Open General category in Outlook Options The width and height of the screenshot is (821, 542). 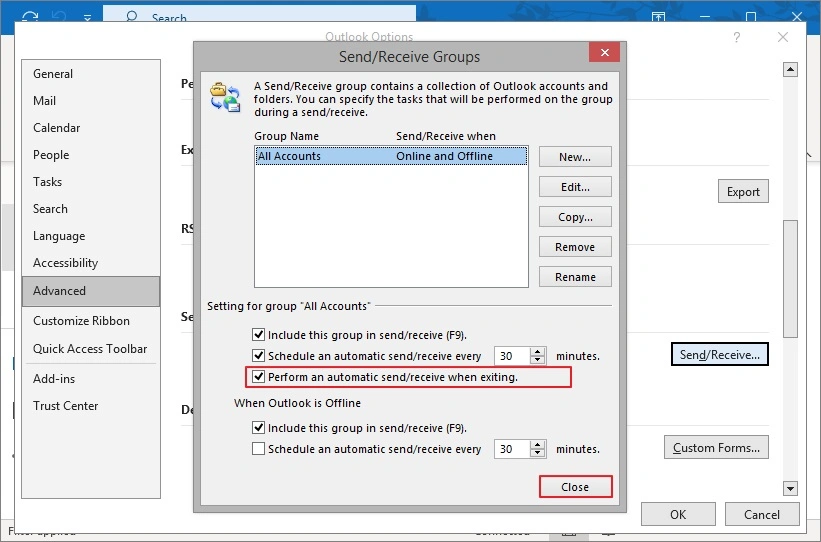pyautogui.click(x=91, y=74)
